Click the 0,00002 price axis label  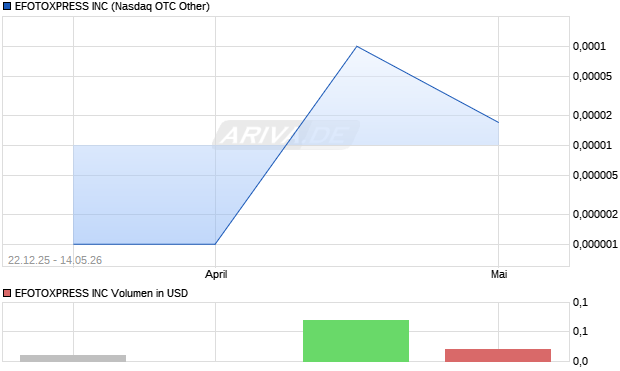592,115
